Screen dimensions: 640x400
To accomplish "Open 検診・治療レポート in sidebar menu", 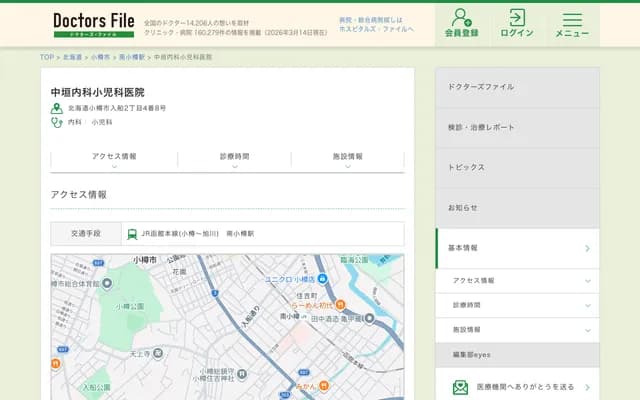I will [517, 127].
